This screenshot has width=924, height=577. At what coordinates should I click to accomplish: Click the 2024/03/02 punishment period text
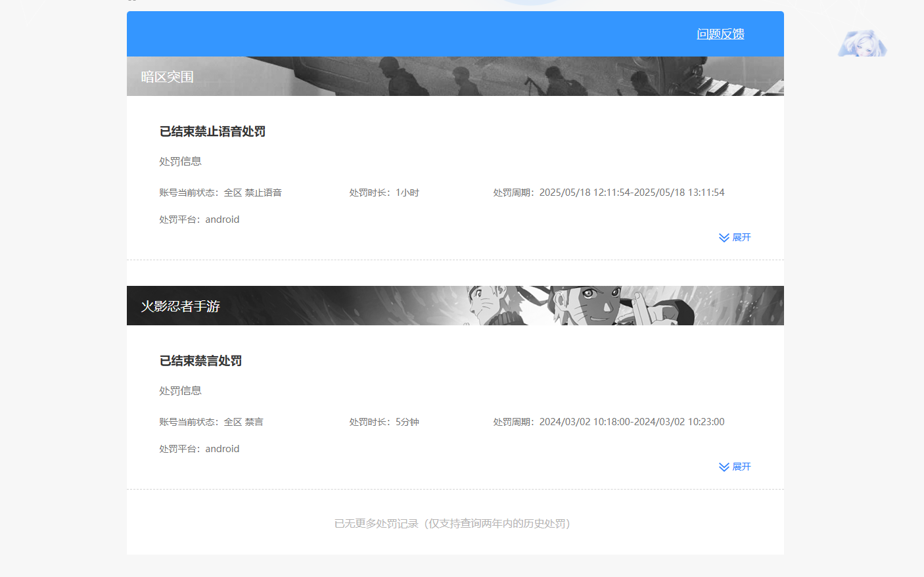click(x=609, y=422)
